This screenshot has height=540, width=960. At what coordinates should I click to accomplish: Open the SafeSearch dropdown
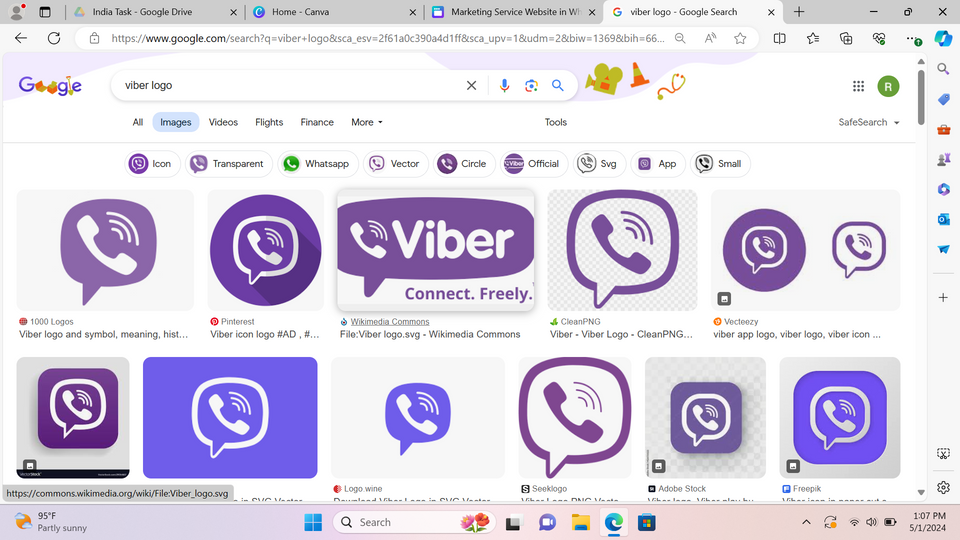(x=869, y=122)
